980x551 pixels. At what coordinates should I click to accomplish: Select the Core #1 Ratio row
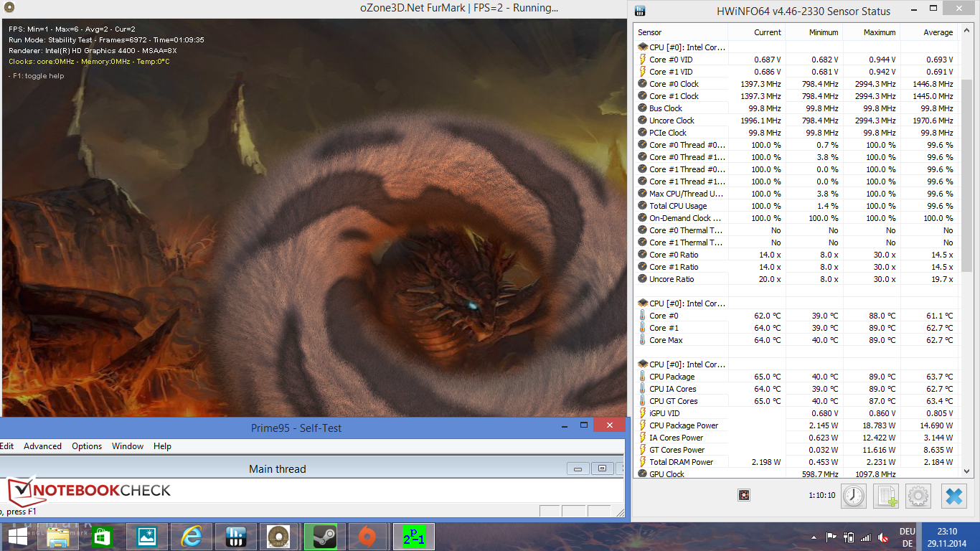click(x=796, y=267)
